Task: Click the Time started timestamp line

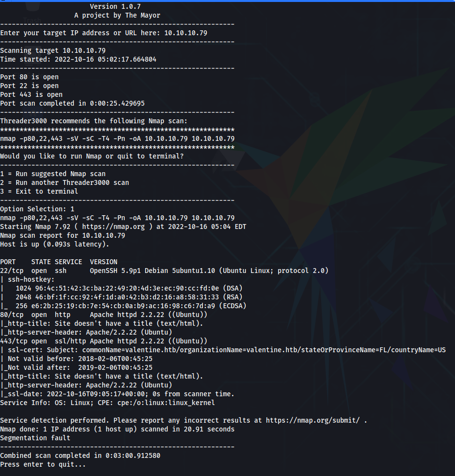Action: (x=78, y=59)
